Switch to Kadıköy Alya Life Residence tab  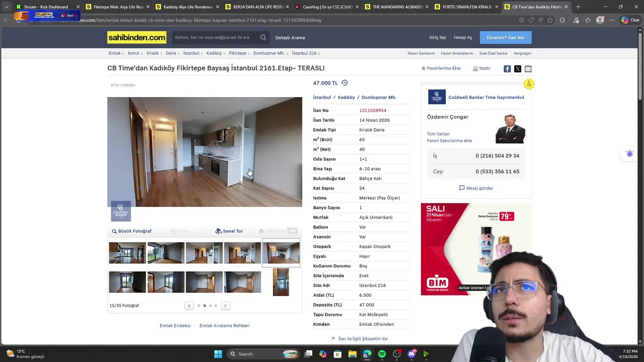click(187, 7)
